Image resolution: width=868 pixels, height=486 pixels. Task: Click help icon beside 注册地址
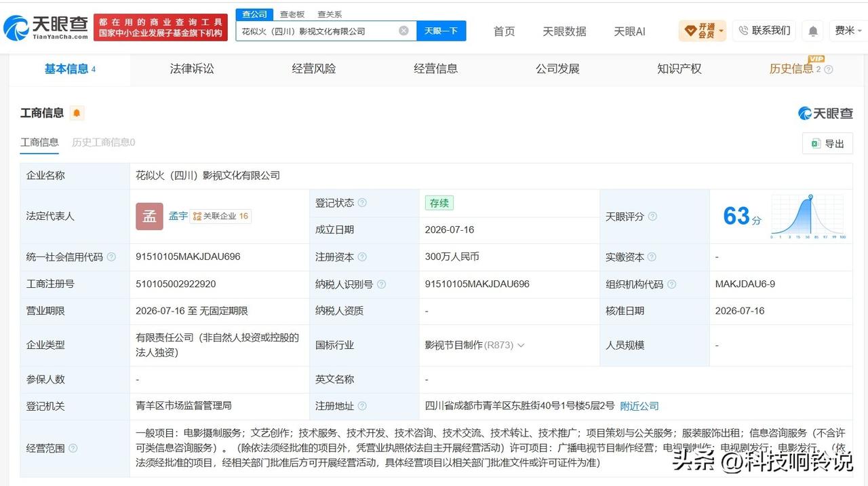(362, 406)
